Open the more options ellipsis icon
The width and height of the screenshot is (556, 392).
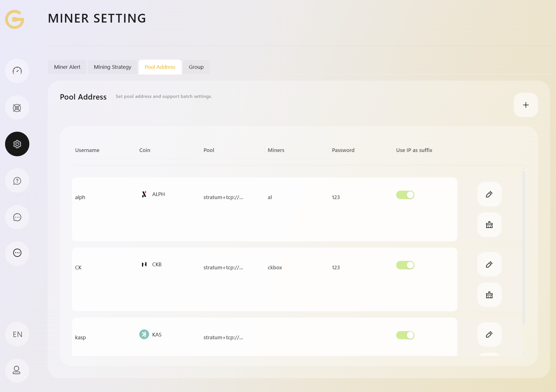pyautogui.click(x=17, y=253)
